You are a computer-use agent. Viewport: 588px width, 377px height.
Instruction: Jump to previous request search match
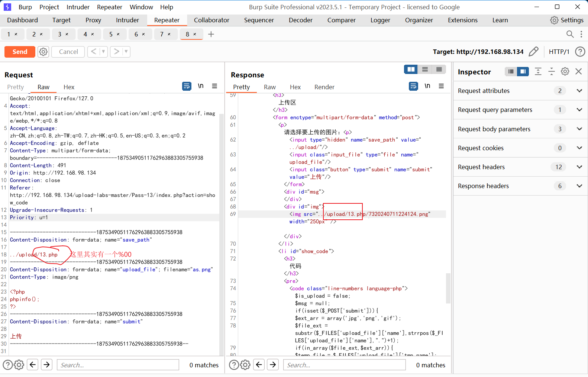click(33, 365)
